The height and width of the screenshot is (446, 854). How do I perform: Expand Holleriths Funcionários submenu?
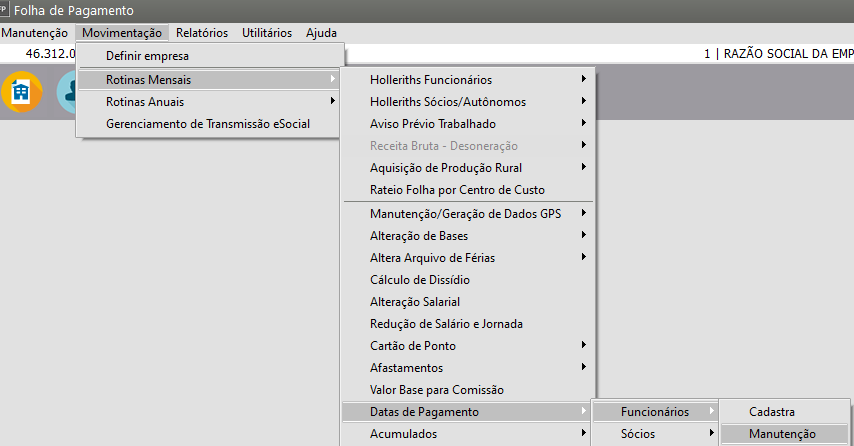[431, 80]
